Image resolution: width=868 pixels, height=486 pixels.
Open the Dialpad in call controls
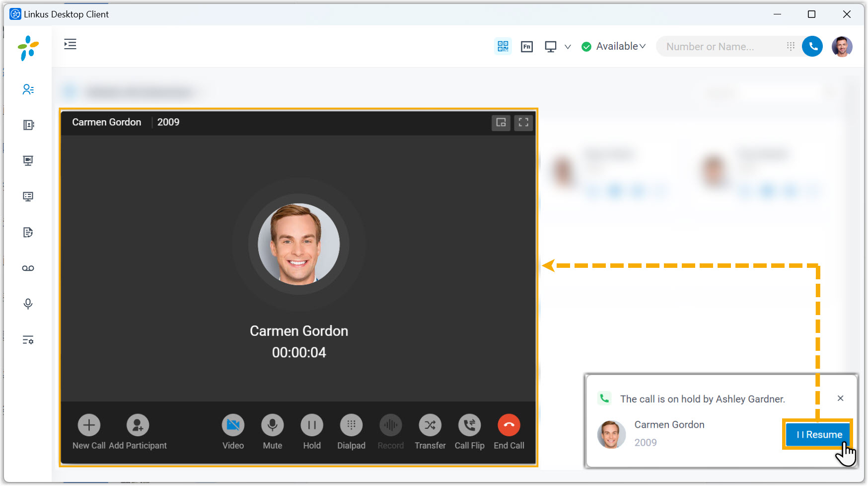pos(351,425)
